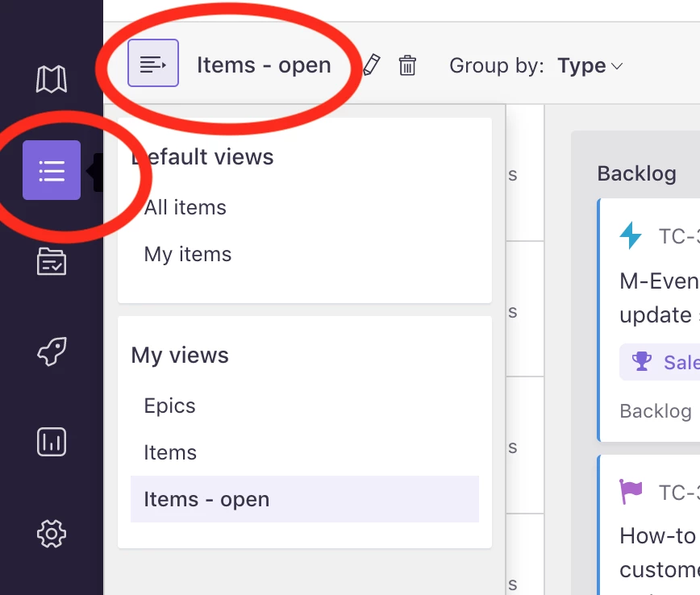Open the purple flag How-to card
The image size is (700, 595).
(649, 525)
